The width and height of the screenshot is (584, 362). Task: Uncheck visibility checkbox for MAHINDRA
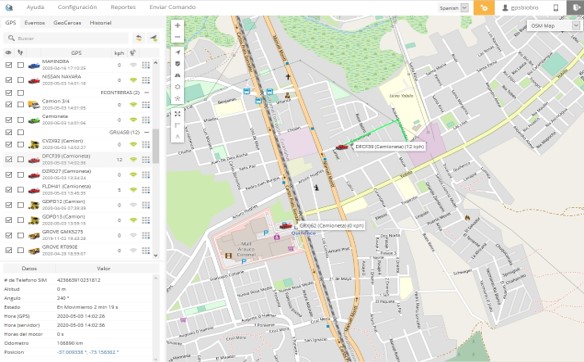9,65
